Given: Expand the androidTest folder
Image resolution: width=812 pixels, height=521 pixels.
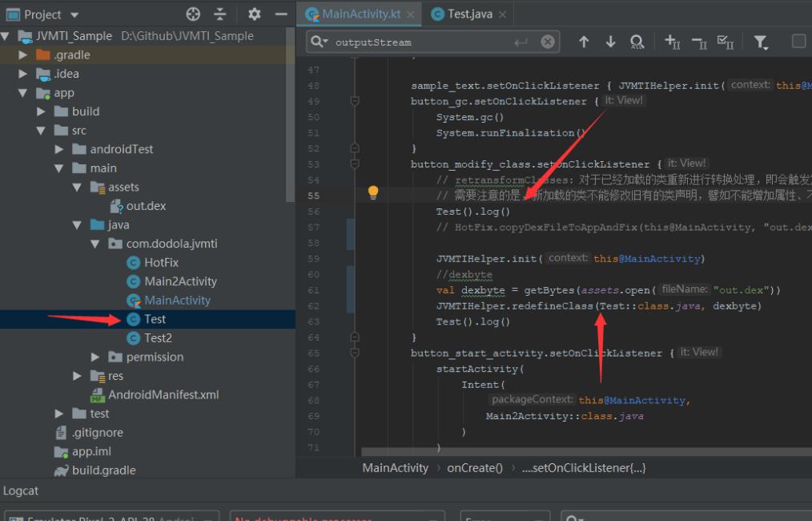Looking at the screenshot, I should (x=59, y=149).
